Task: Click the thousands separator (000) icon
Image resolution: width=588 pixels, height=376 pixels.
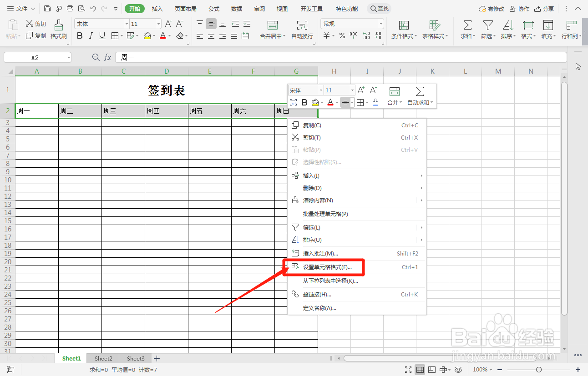Action: tap(354, 35)
